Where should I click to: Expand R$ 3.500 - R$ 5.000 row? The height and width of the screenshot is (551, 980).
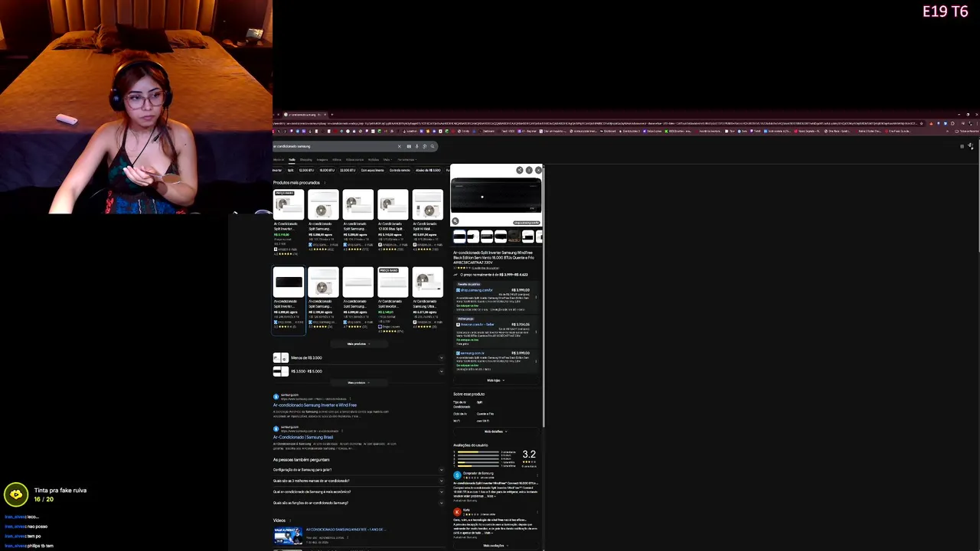coord(358,371)
